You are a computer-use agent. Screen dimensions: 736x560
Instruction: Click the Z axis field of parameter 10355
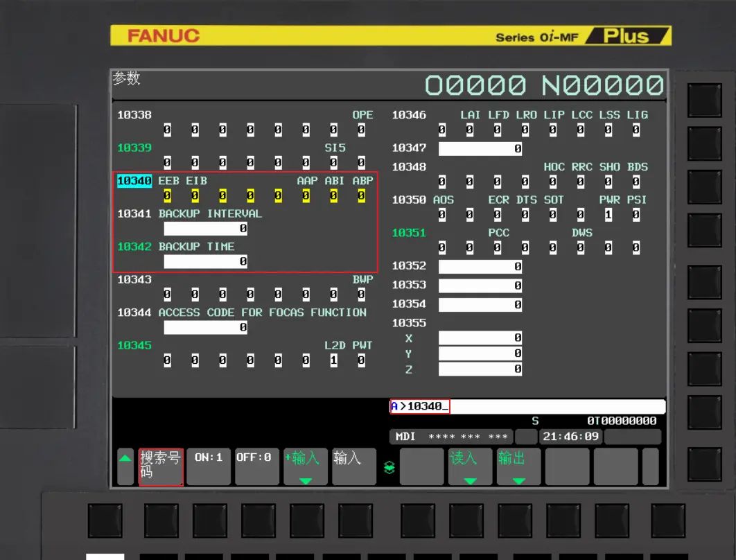(480, 369)
